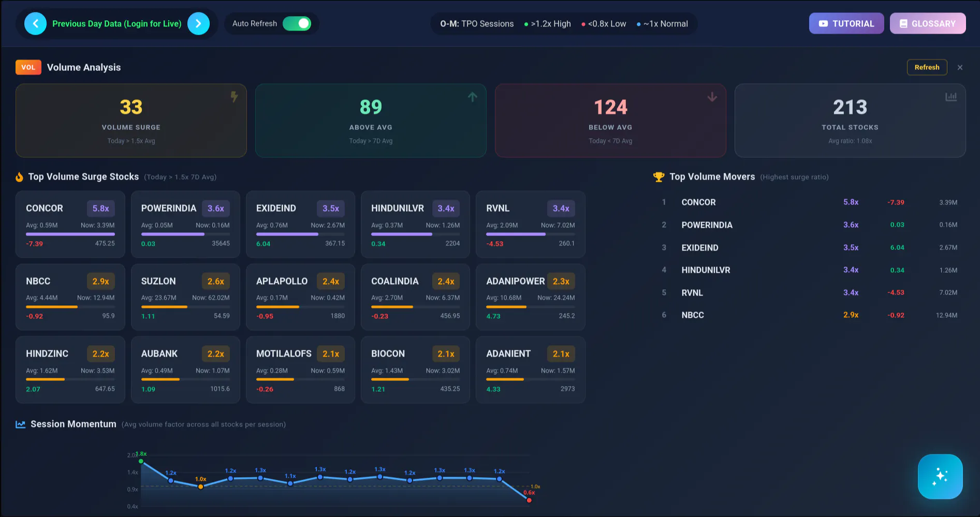
Task: Click the down arrow icon on Below Avg card
Action: coord(712,97)
